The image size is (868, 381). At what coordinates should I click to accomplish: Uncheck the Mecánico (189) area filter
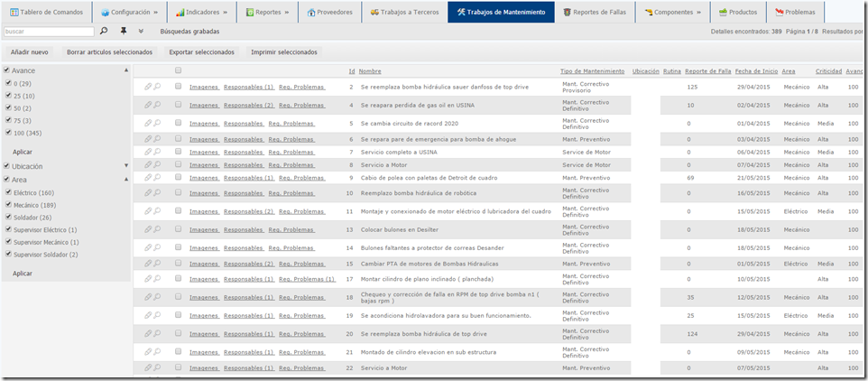(8, 204)
